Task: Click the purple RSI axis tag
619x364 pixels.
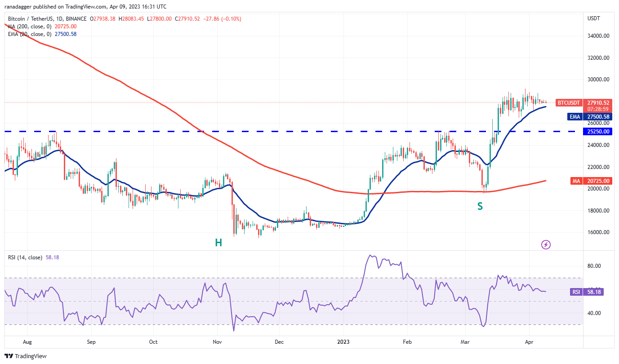Action: point(576,292)
